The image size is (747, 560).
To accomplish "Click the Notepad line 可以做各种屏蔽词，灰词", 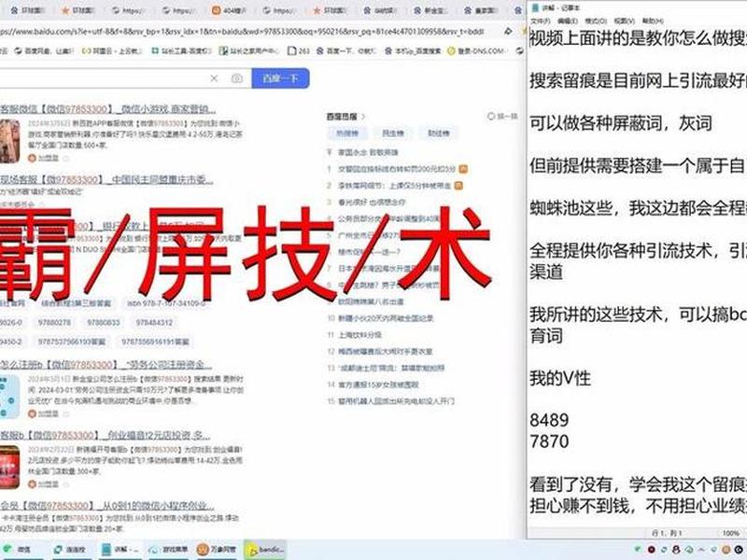I will coord(621,123).
